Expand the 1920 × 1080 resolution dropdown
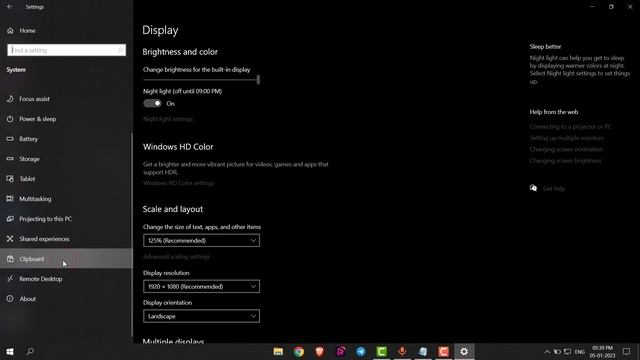Viewport: 640px width, 360px height. click(x=201, y=287)
